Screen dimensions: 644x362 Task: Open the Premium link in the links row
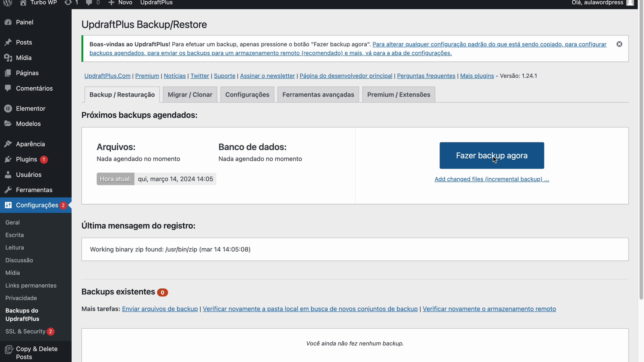(147, 76)
